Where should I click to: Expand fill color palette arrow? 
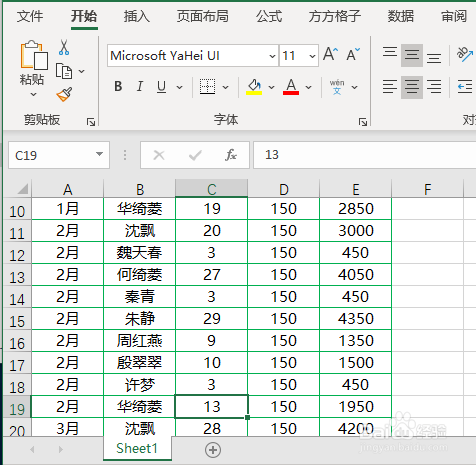271,87
